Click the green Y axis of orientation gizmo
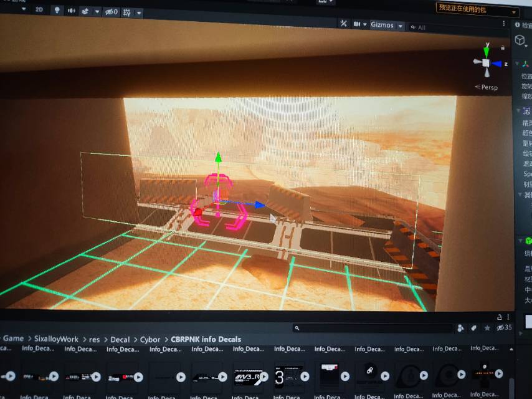 (x=486, y=50)
